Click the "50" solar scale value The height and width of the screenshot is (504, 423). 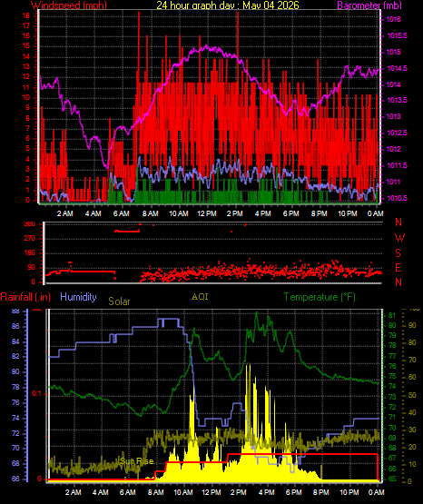click(412, 395)
